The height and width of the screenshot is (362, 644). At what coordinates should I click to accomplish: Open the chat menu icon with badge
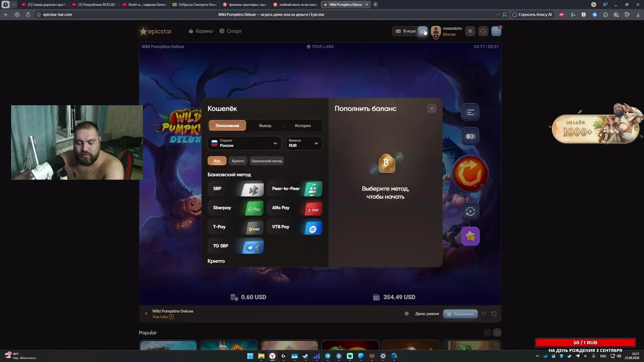coord(496,31)
